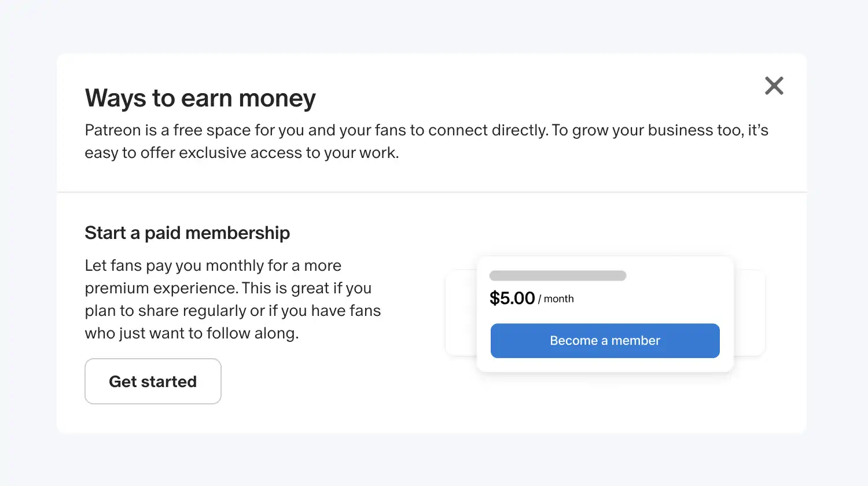The width and height of the screenshot is (868, 486).
Task: Click inside the Get started outlined button
Action: 153,381
